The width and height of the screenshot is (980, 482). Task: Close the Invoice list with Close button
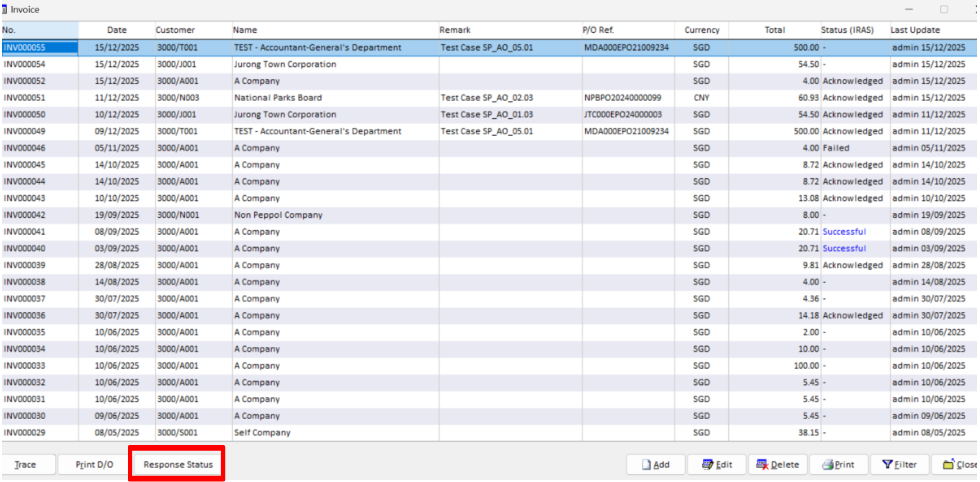click(956, 464)
